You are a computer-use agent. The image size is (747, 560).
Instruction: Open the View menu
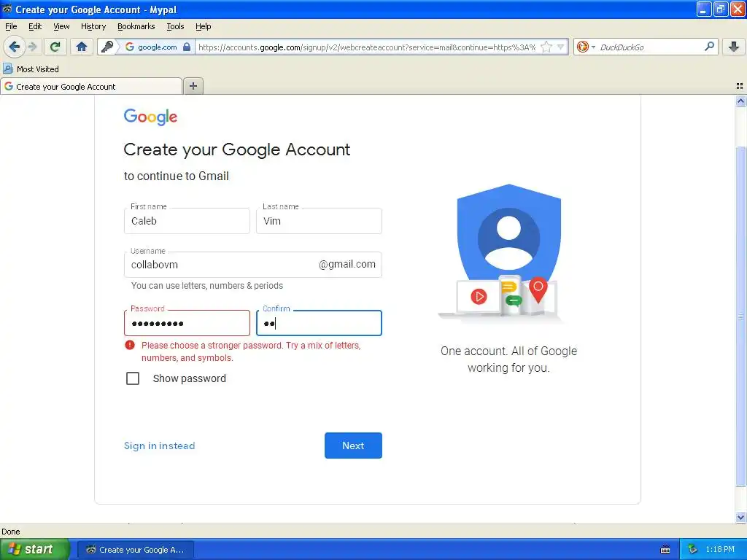click(x=61, y=26)
